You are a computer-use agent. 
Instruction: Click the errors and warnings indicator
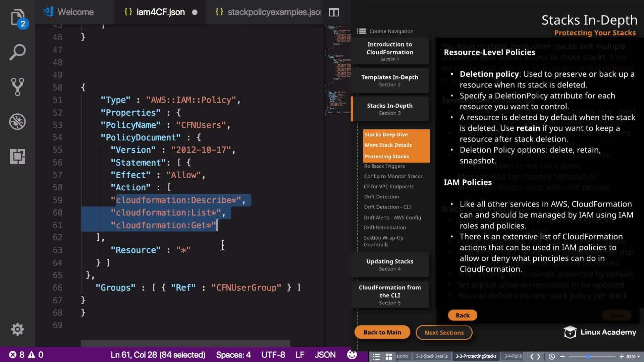pyautogui.click(x=26, y=355)
